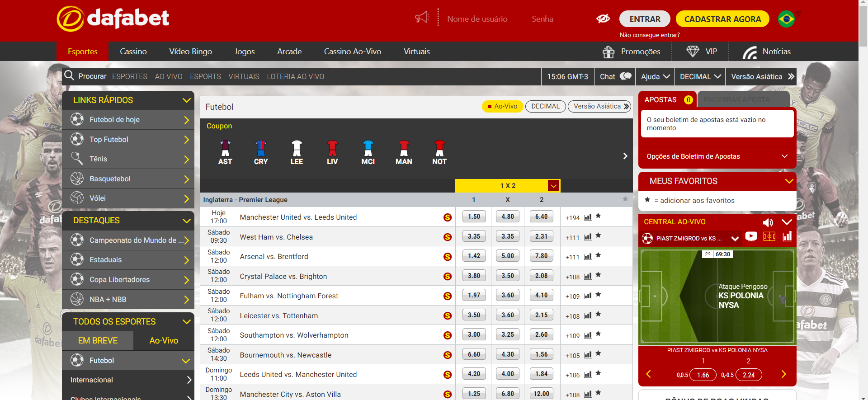The height and width of the screenshot is (400, 868).
Task: Favorite the Leicester vs. Tottenham match
Action: pos(598,314)
